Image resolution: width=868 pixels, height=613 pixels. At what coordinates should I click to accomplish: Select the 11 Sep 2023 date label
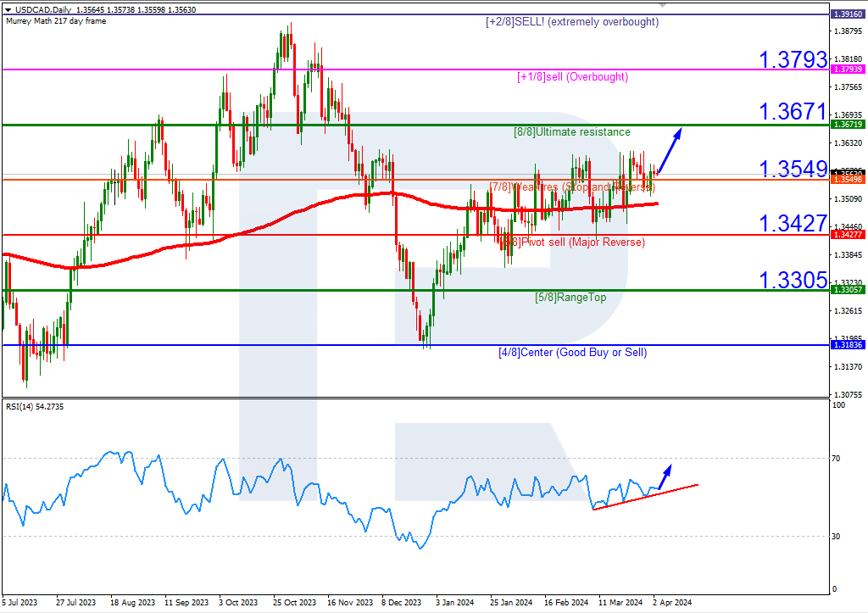click(186, 603)
